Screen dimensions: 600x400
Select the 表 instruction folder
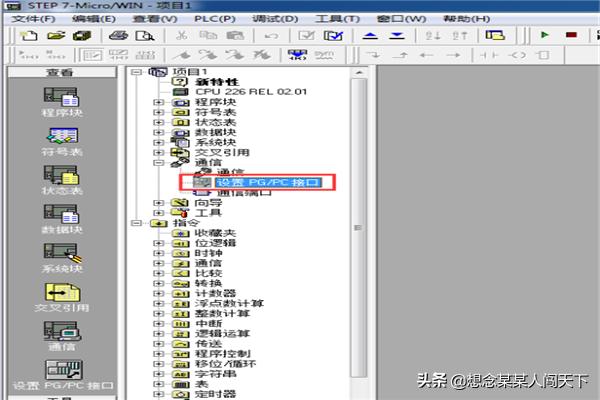point(202,384)
